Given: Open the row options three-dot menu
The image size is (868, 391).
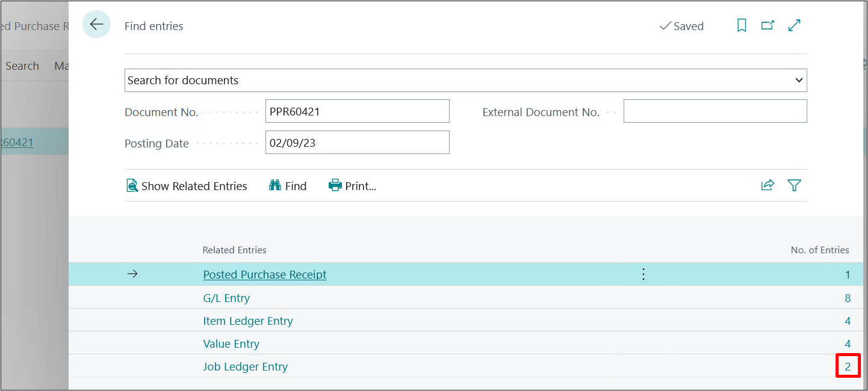Looking at the screenshot, I should 643,274.
